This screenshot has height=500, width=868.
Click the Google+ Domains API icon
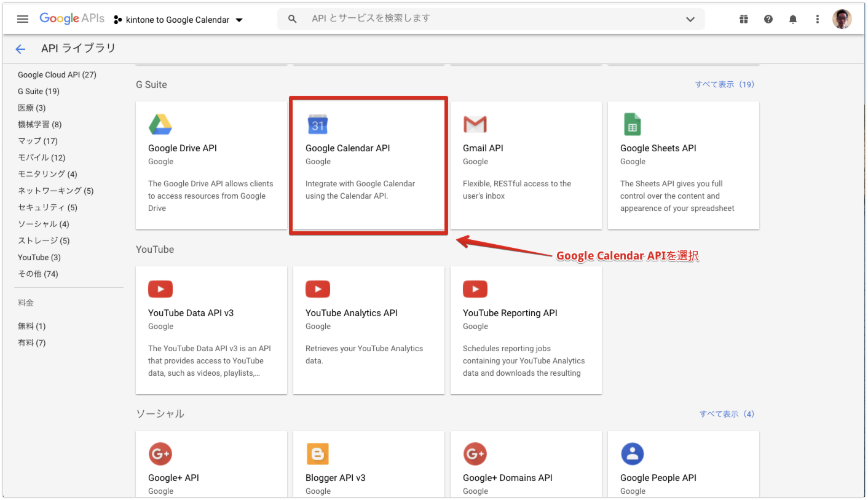point(475,454)
